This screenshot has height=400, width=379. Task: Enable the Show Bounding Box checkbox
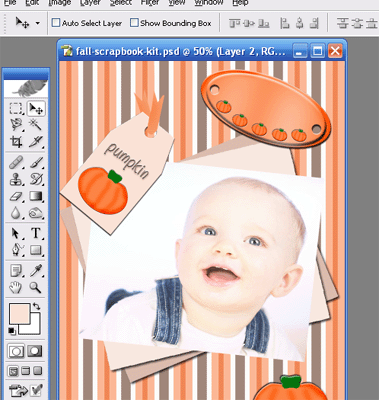134,23
